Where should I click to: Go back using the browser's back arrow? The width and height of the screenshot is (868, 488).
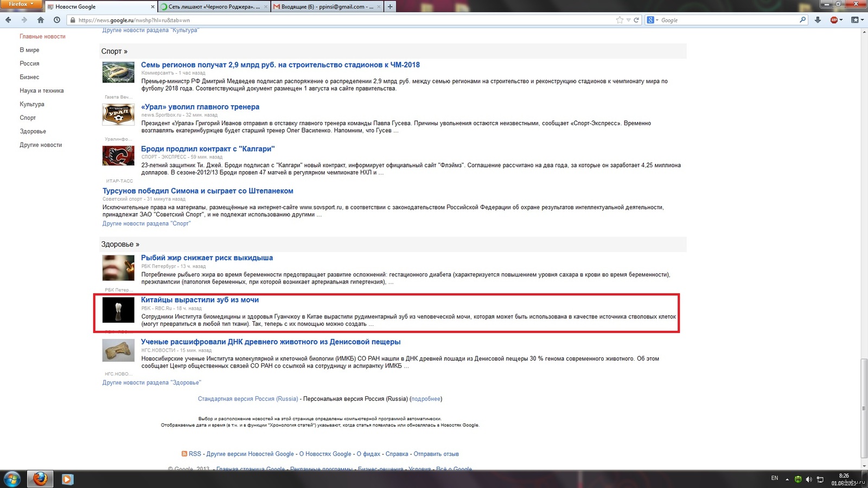(x=8, y=20)
